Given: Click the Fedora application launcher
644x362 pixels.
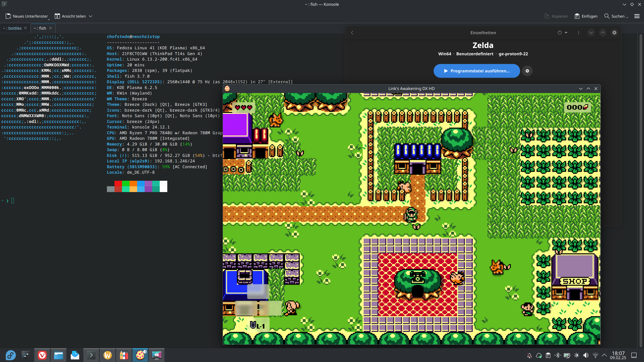Looking at the screenshot, I should [x=11, y=355].
